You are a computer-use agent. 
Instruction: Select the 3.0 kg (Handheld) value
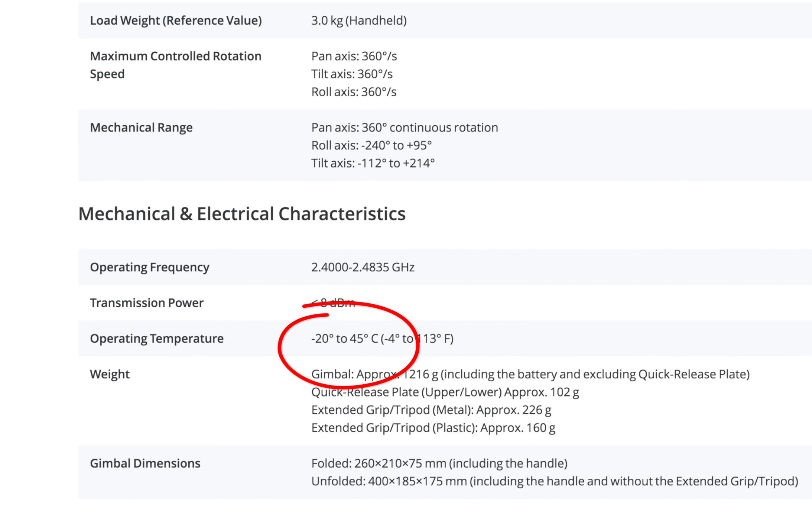[359, 20]
